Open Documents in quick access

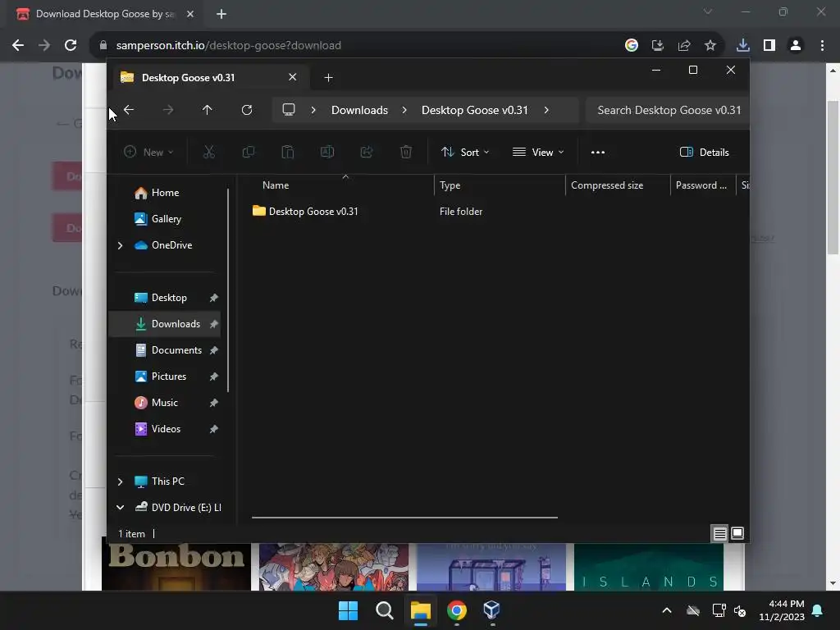176,349
